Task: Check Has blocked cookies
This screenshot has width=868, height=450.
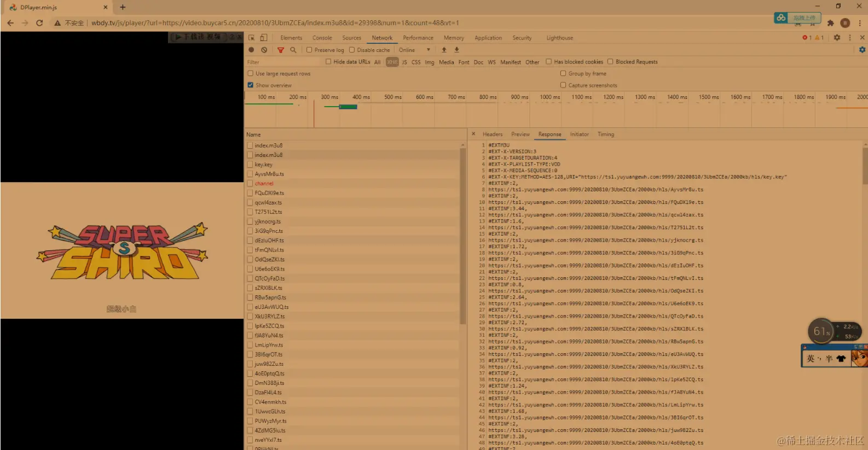Action: pos(548,62)
